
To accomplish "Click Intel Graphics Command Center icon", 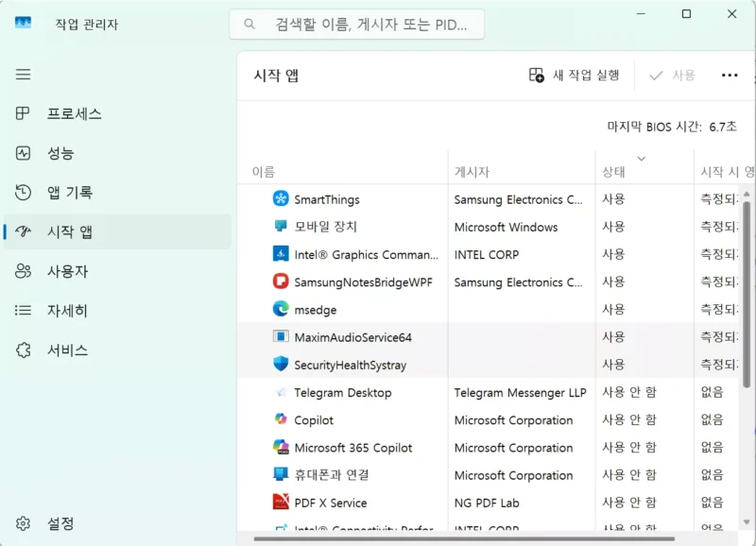I will pyautogui.click(x=281, y=253).
